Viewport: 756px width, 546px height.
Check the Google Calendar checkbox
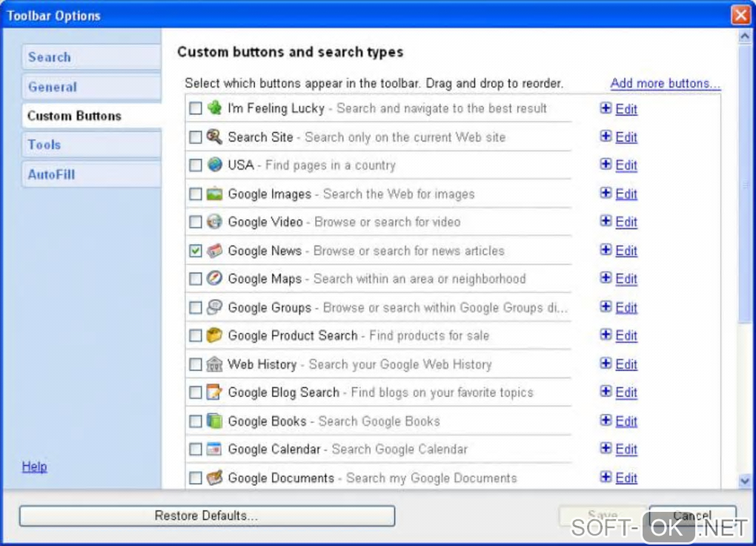pos(195,450)
